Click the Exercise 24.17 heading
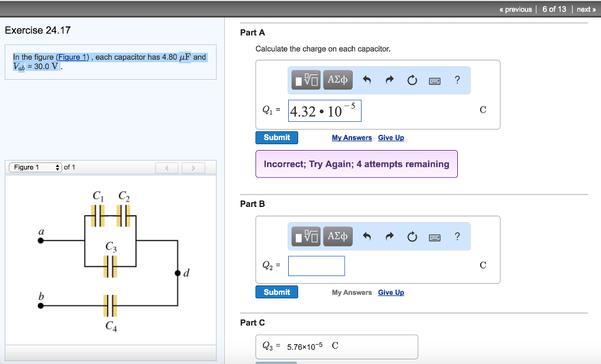 38,30
